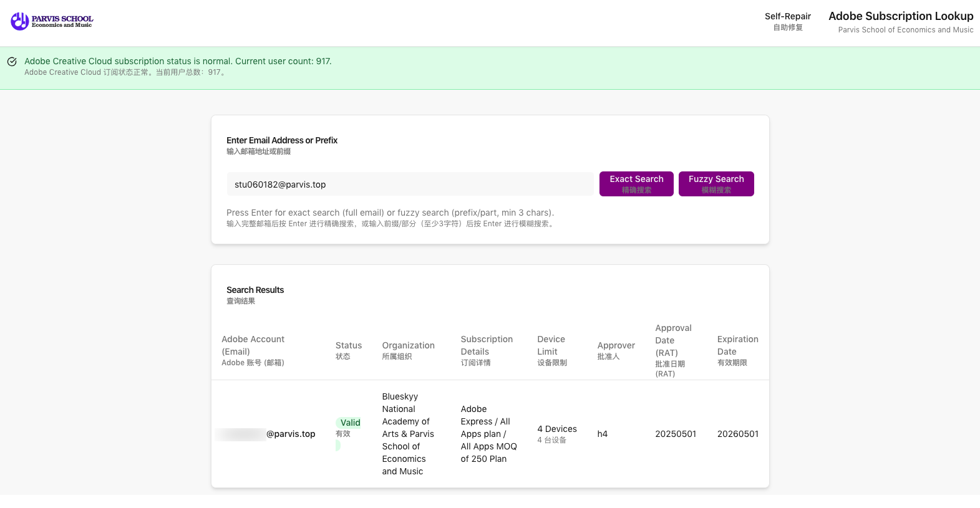Click the Organization column header
The width and height of the screenshot is (980, 508).
(x=408, y=350)
